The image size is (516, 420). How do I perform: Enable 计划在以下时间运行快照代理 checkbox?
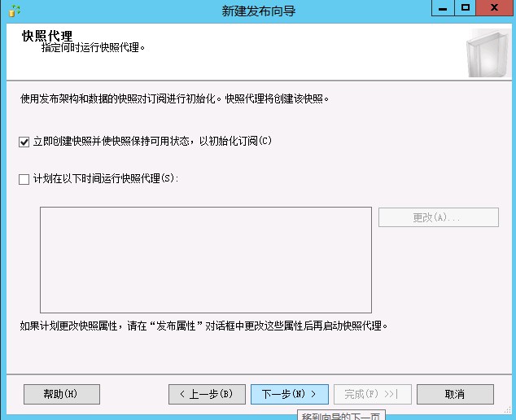pyautogui.click(x=24, y=179)
